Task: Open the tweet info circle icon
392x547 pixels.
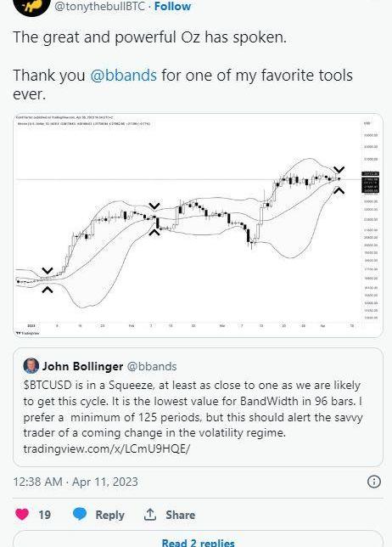Action: 374,482
